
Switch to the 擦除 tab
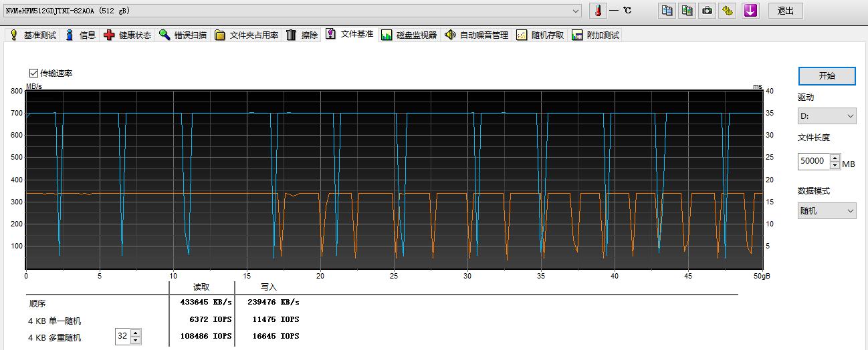(x=302, y=35)
